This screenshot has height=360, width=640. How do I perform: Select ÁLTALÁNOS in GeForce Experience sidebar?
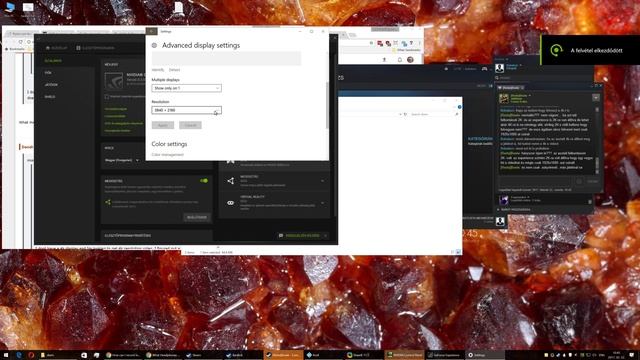53,61
